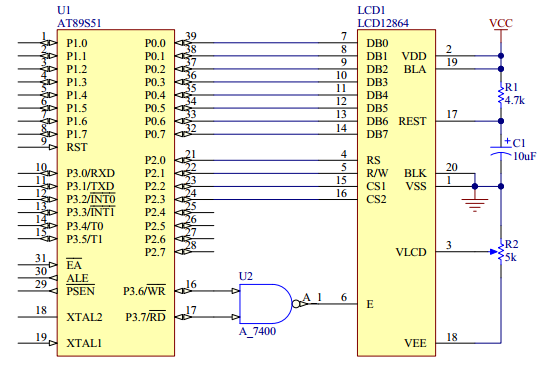Select the potentiometer wiper arrow at VLCD

493,252
